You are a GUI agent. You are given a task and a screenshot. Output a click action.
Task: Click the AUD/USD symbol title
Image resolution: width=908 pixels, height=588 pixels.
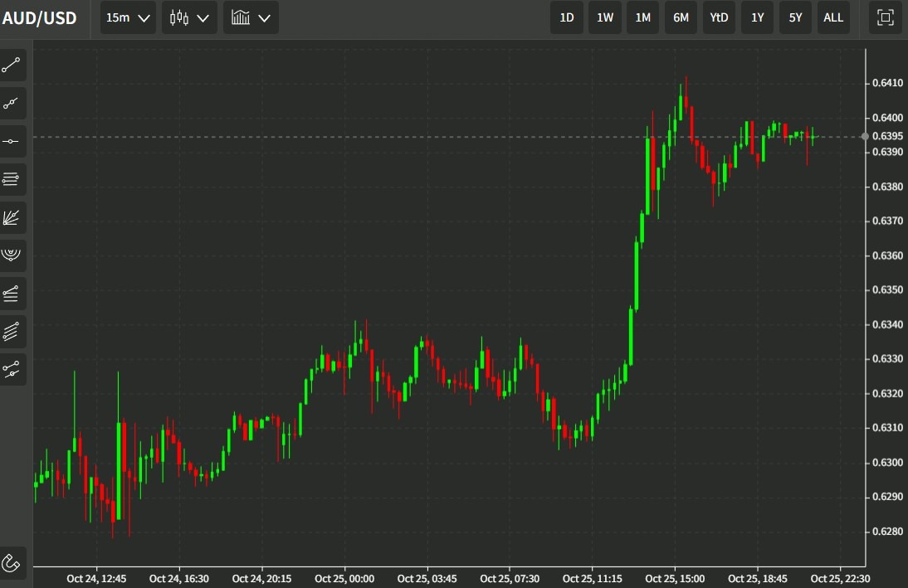click(39, 18)
